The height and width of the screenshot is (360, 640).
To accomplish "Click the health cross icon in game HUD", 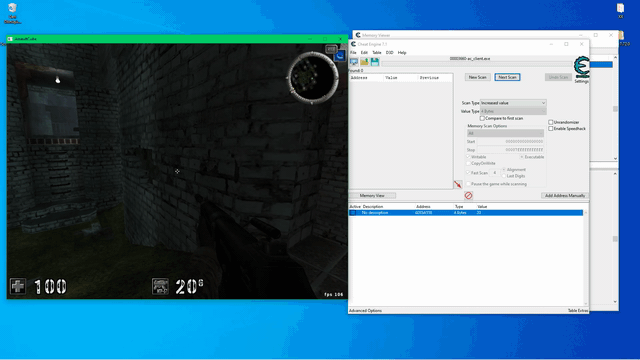I will [18, 286].
